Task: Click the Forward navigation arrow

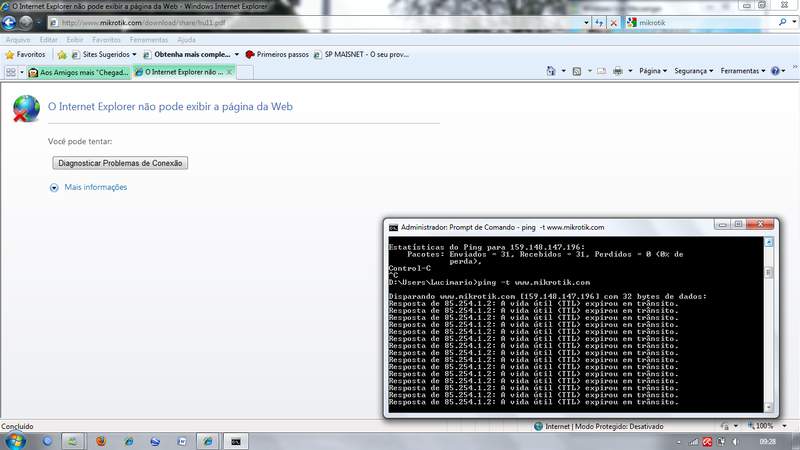Action: click(26, 22)
